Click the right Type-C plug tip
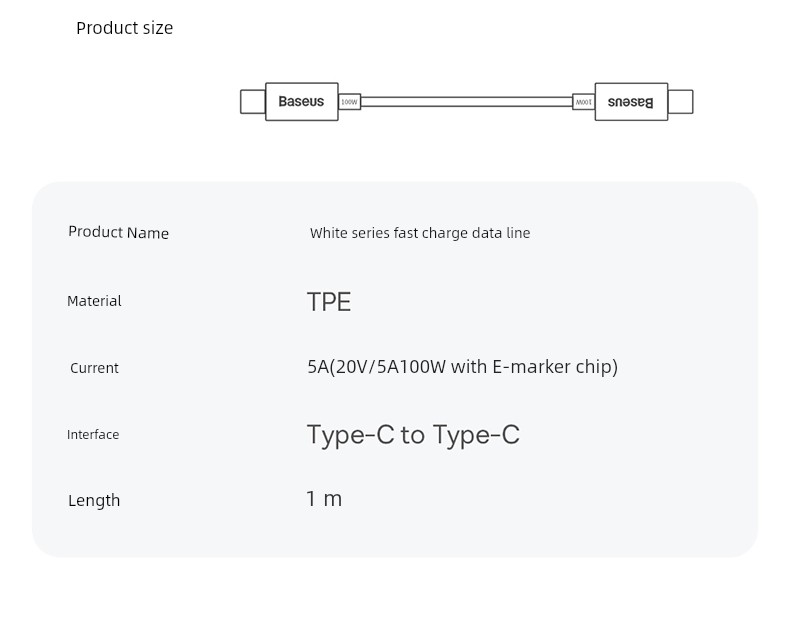Image resolution: width=790 pixels, height=626 pixels. (x=680, y=102)
